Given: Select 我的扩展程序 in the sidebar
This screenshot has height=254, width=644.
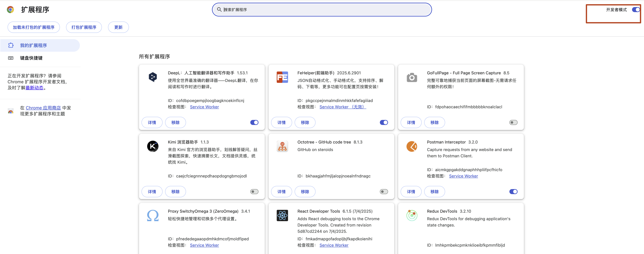Looking at the screenshot, I should (33, 45).
